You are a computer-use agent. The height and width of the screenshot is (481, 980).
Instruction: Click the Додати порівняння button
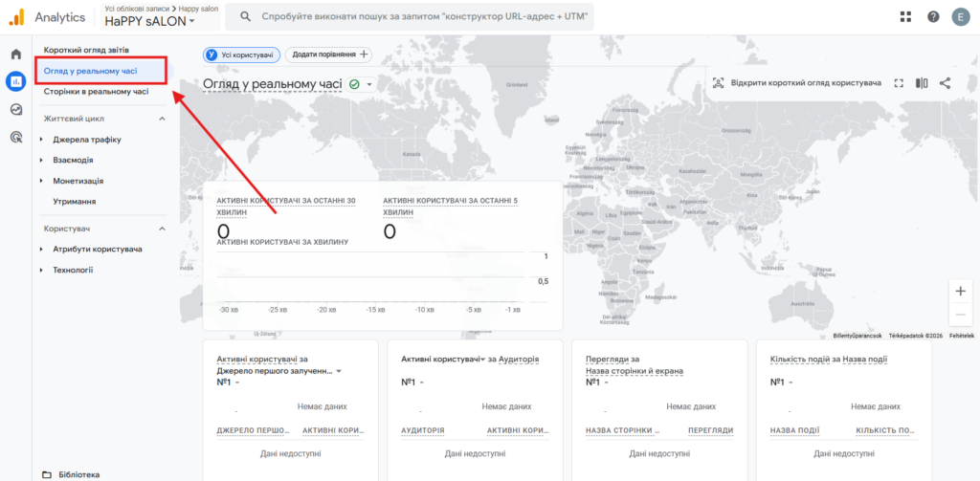click(328, 55)
